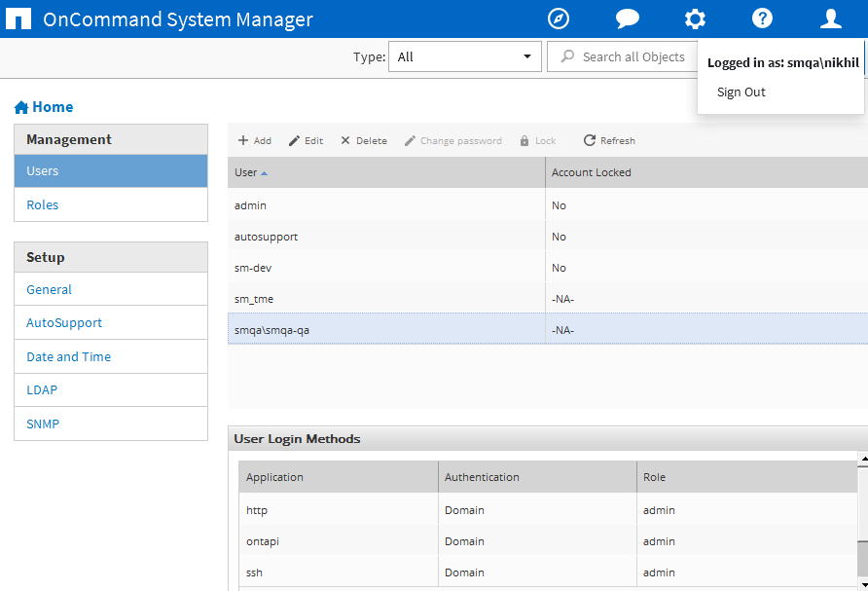Select Sign Out from user menu
The width and height of the screenshot is (868, 591).
(741, 92)
